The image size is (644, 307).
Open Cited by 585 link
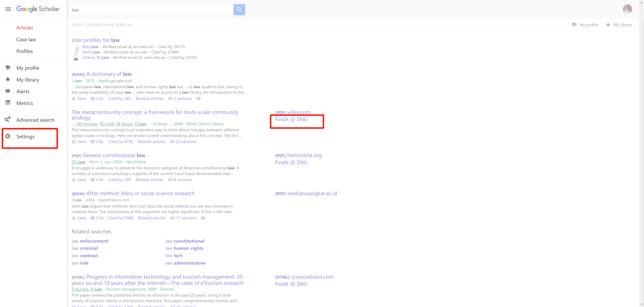click(120, 98)
